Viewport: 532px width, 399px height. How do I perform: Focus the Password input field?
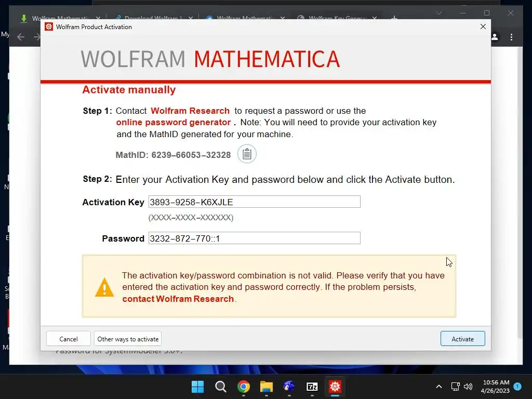pos(255,238)
